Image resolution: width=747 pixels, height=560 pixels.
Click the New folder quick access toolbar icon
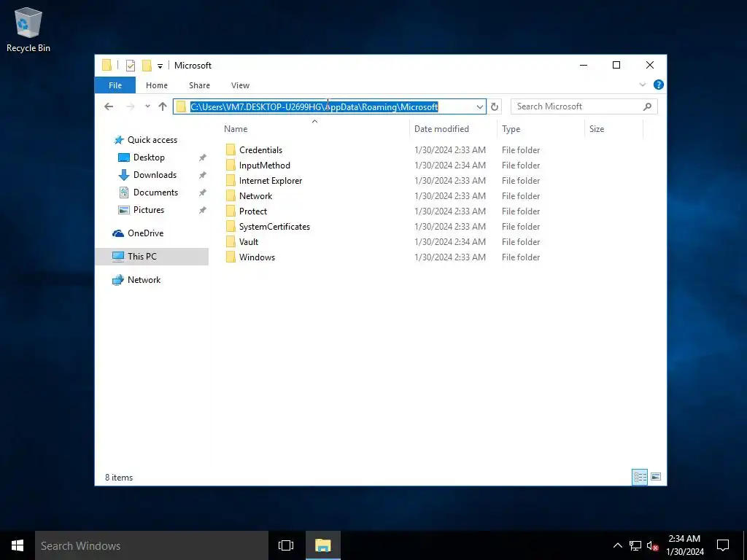pyautogui.click(x=147, y=65)
